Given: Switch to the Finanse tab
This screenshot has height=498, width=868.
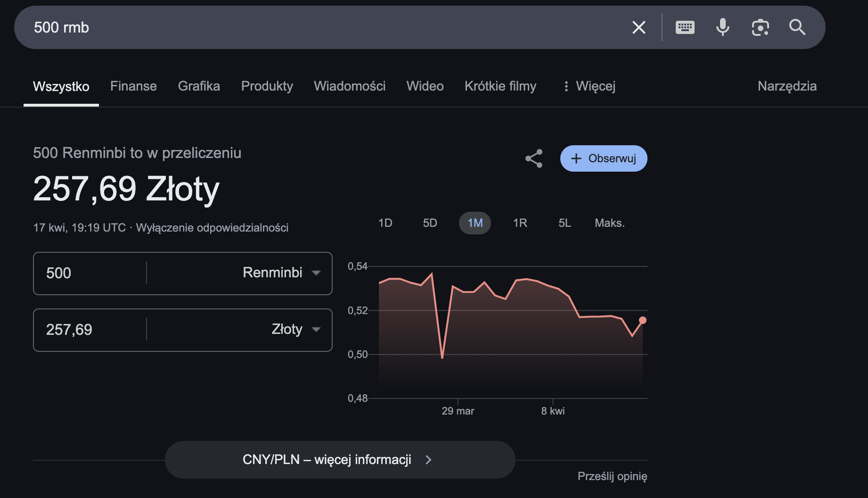Looking at the screenshot, I should coord(133,86).
